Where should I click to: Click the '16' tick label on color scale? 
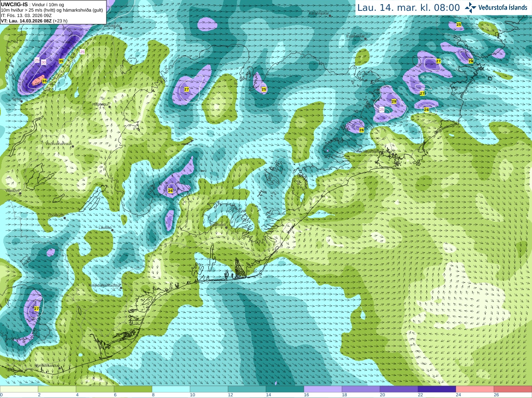click(306, 395)
